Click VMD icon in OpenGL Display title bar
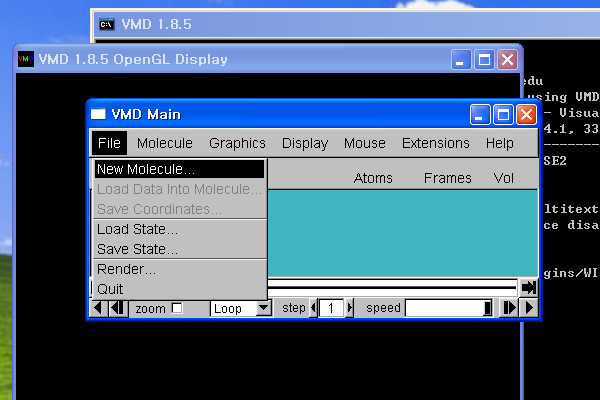Image resolution: width=600 pixels, height=400 pixels. 26,59
